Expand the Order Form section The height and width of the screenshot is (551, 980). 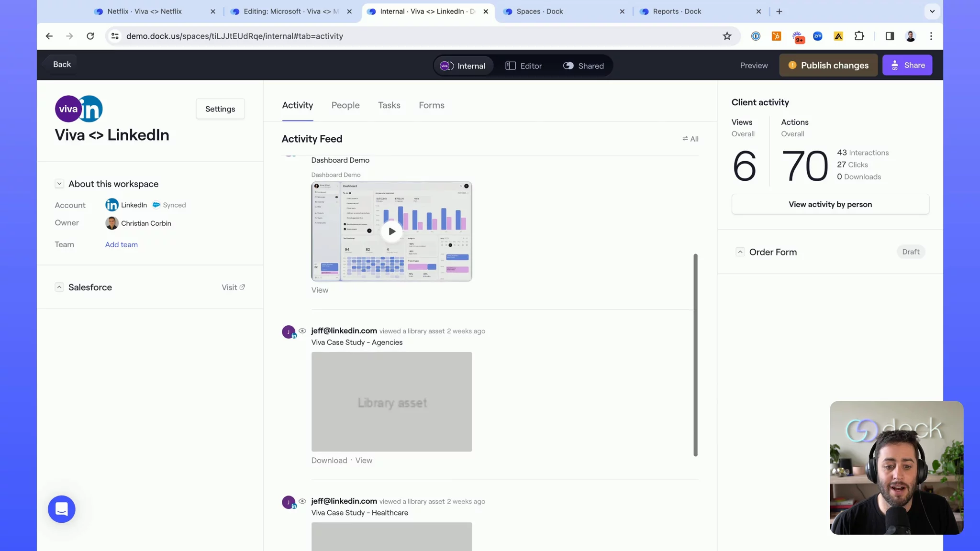740,252
